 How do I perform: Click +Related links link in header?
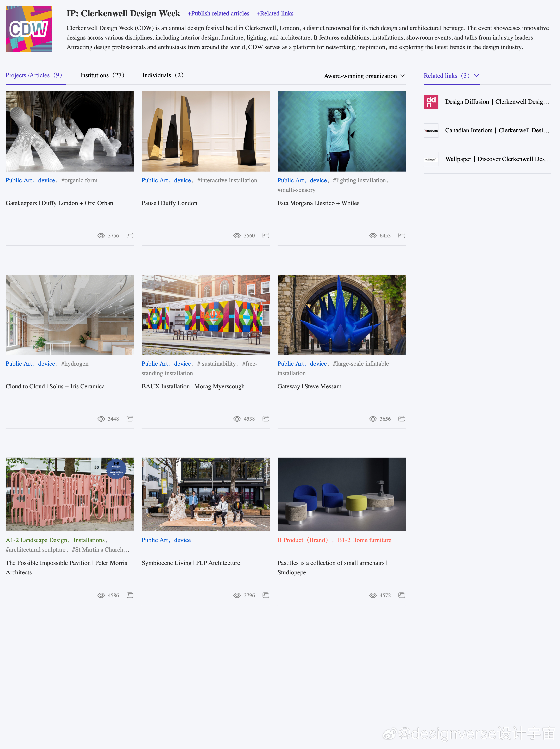coord(275,14)
